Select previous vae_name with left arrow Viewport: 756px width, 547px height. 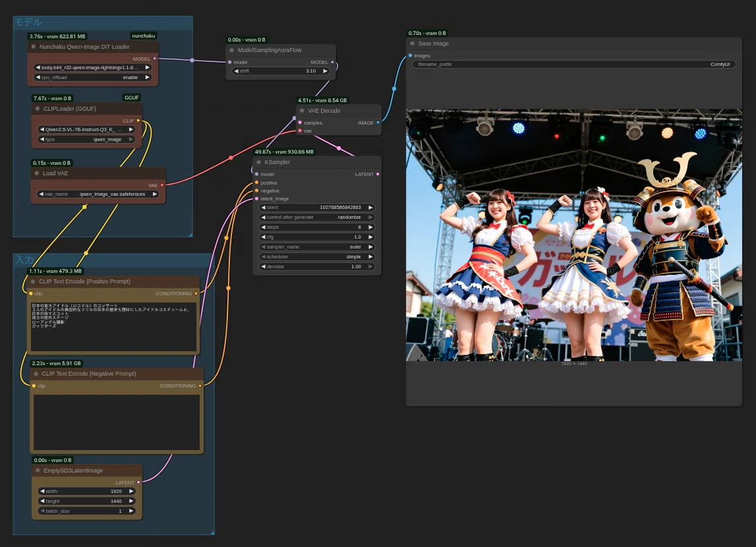(41, 194)
